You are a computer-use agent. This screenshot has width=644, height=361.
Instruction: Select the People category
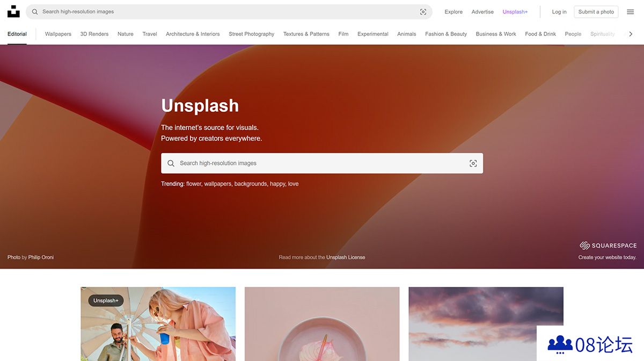[573, 34]
